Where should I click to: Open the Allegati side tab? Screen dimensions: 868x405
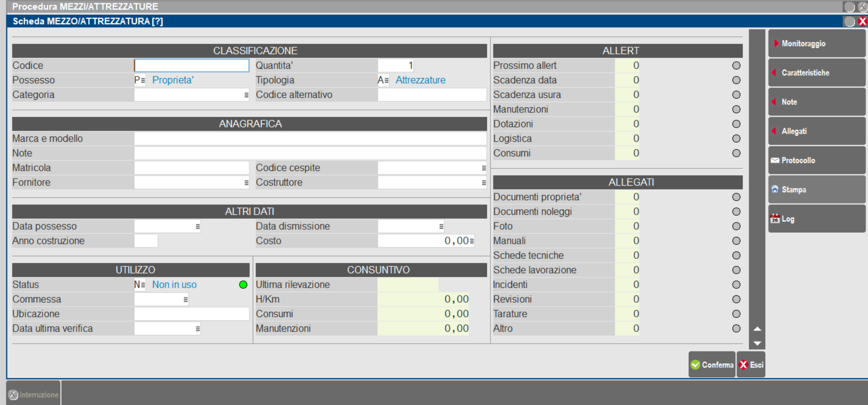(x=816, y=131)
